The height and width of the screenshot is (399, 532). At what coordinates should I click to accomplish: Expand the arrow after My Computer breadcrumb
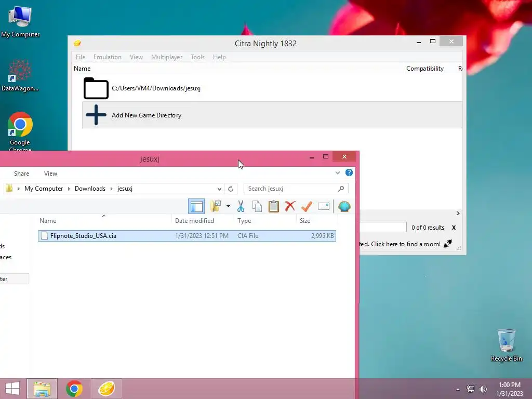[69, 189]
